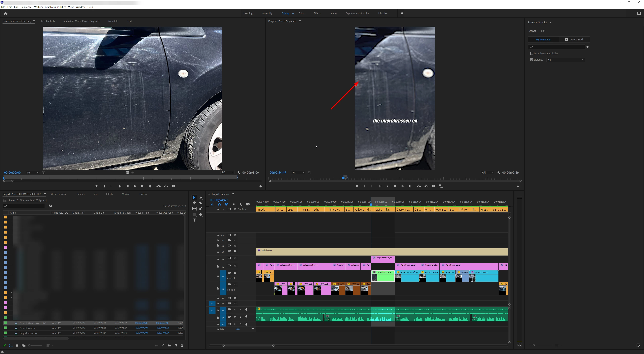Open the Sequence menu

click(x=26, y=7)
